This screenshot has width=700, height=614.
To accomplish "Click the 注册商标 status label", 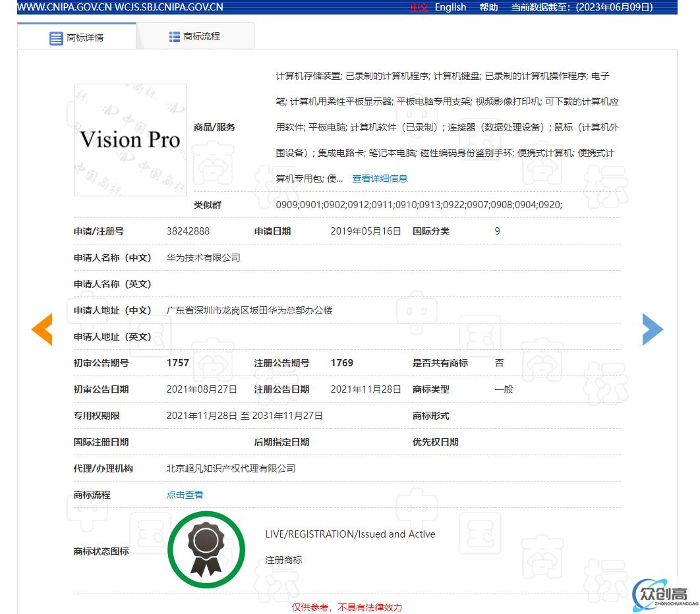I will (283, 560).
